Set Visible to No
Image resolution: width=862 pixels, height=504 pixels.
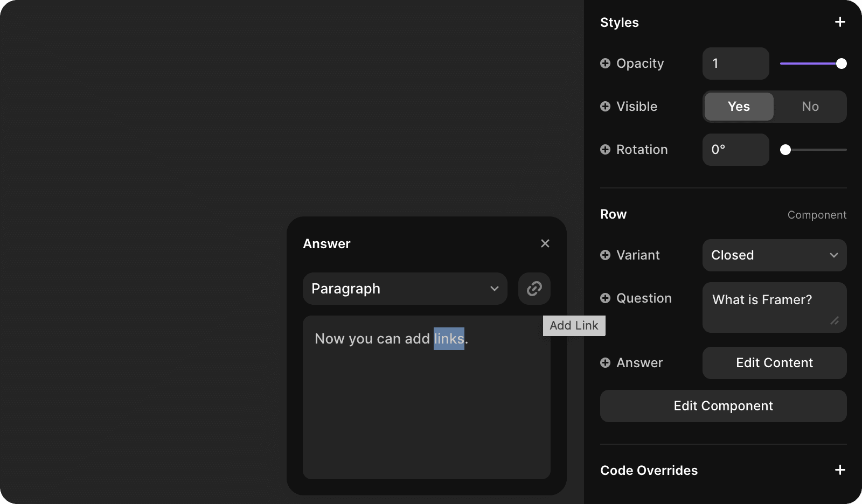click(x=810, y=107)
